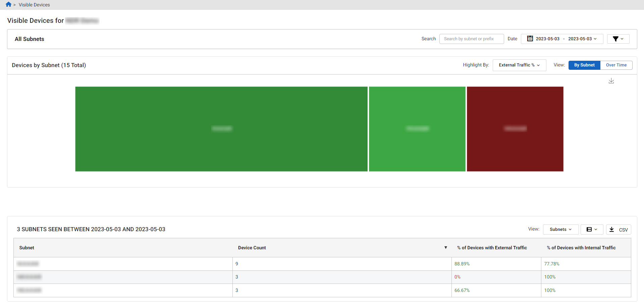Click the download icon on the CSV button
Viewport: 644px width, 304px height.
[x=612, y=230]
